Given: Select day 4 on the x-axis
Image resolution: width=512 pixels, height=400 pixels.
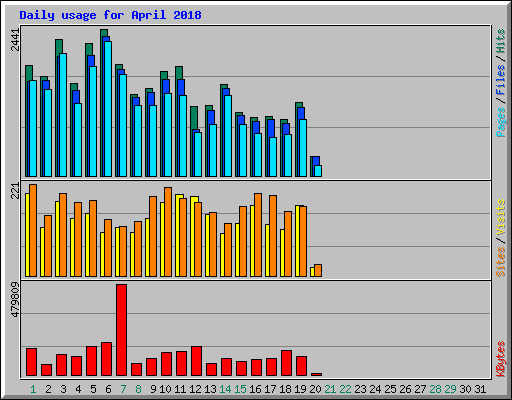Looking at the screenshot, I should coord(78,389).
